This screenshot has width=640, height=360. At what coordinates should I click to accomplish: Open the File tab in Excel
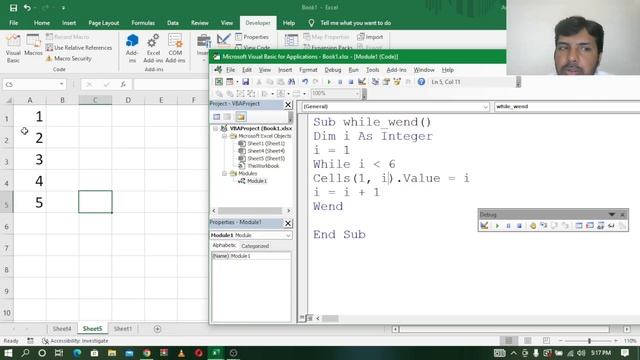13,23
